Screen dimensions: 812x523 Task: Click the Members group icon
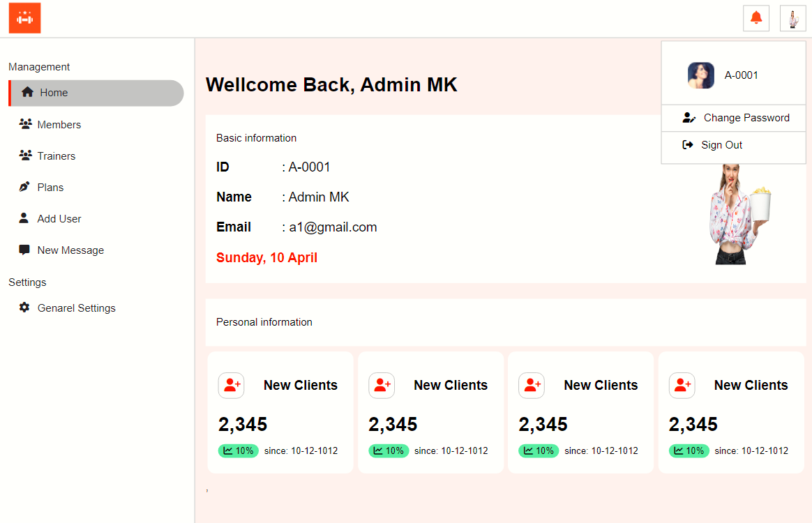click(25, 123)
